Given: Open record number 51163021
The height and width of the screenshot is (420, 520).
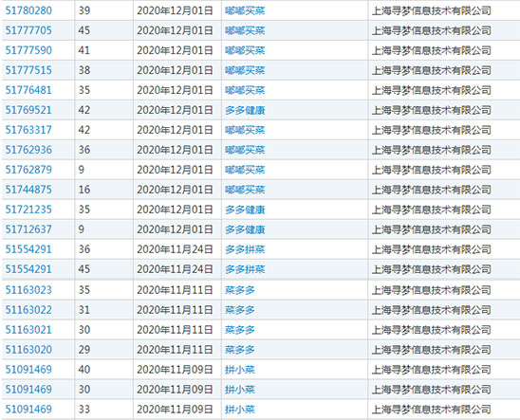Looking at the screenshot, I should point(28,330).
